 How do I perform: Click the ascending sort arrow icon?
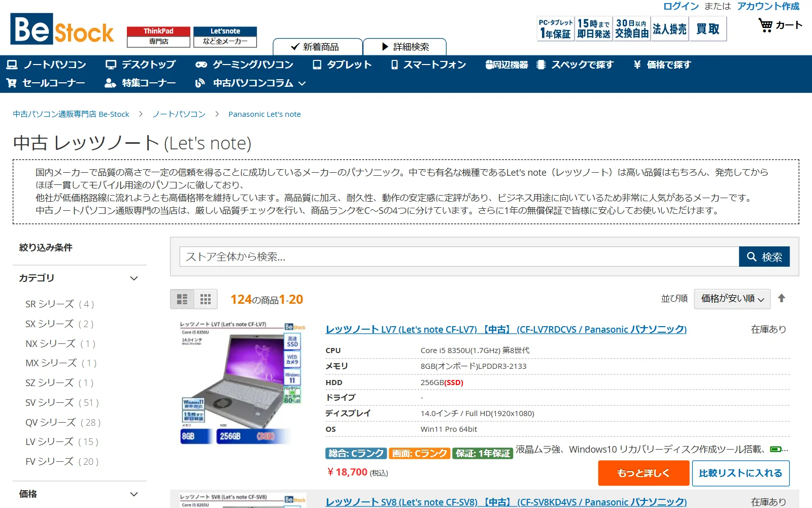[x=782, y=299]
